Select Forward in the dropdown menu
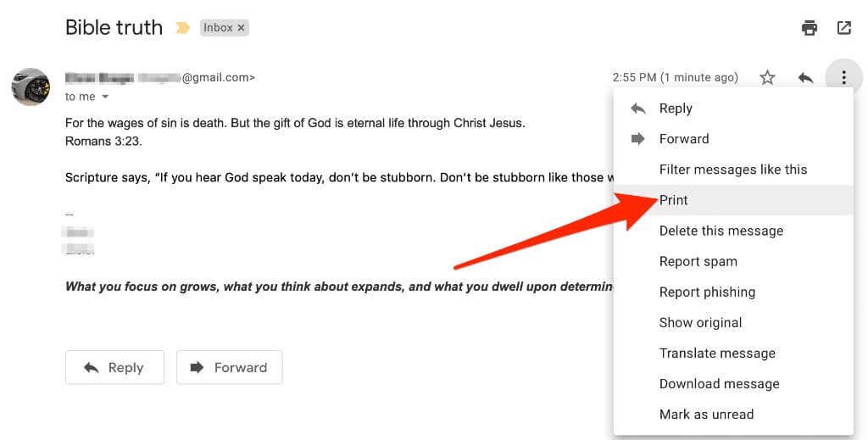The height and width of the screenshot is (440, 868). click(x=683, y=139)
